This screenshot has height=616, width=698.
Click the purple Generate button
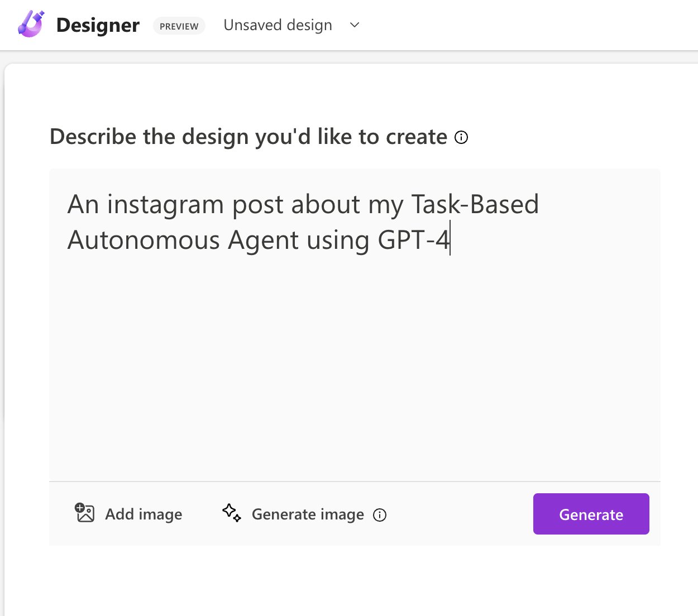(591, 514)
